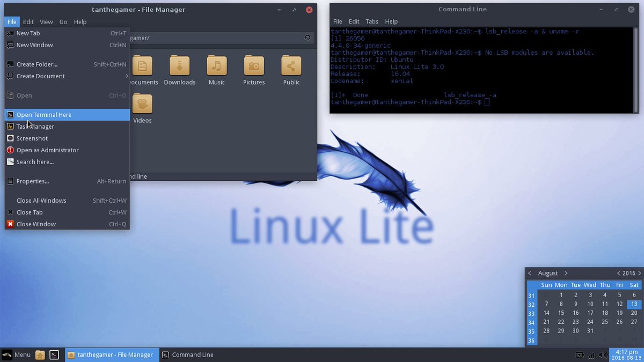Open File menu in File Manager
This screenshot has height=362, width=644.
tap(12, 22)
